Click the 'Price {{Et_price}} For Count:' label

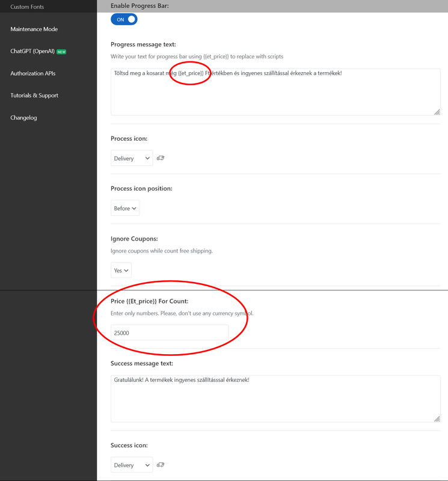150,301
